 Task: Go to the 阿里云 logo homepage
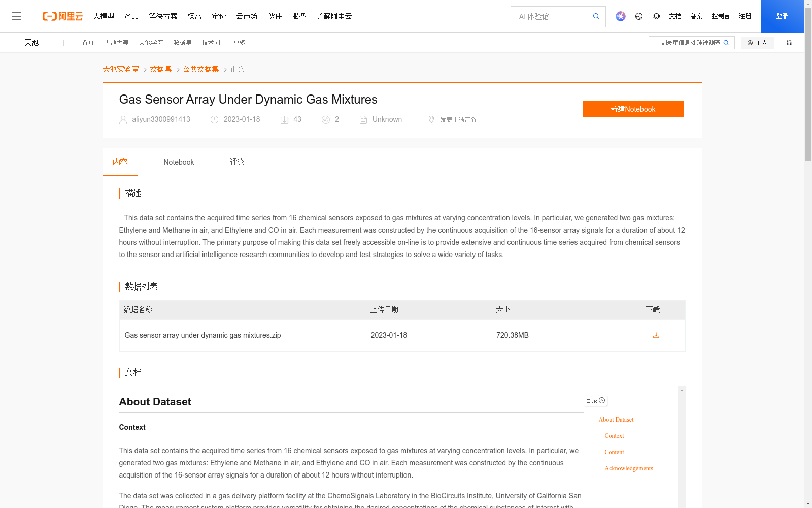tap(62, 16)
